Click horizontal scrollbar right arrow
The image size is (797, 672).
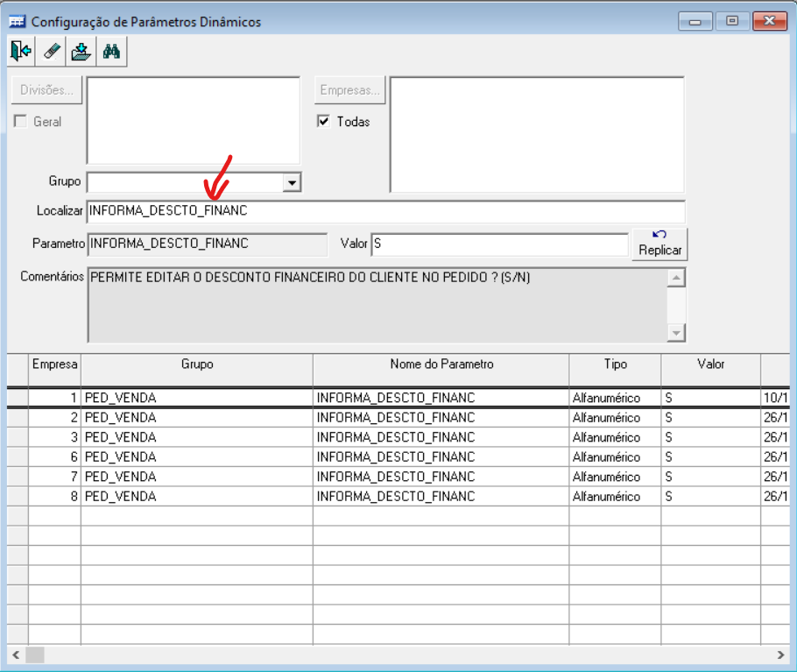click(x=780, y=654)
